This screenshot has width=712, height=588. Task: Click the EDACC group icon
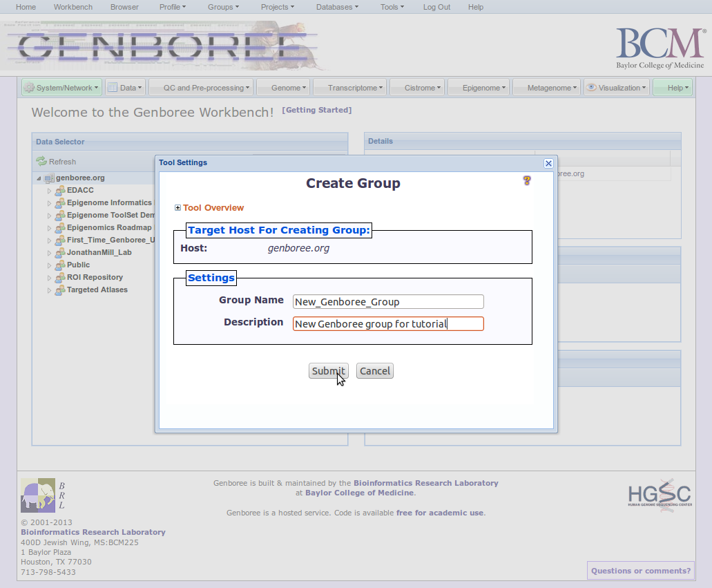point(60,191)
